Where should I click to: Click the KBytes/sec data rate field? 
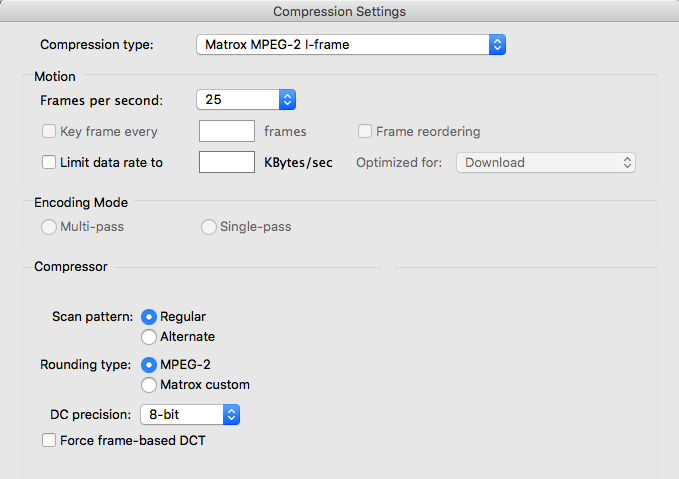[x=227, y=162]
